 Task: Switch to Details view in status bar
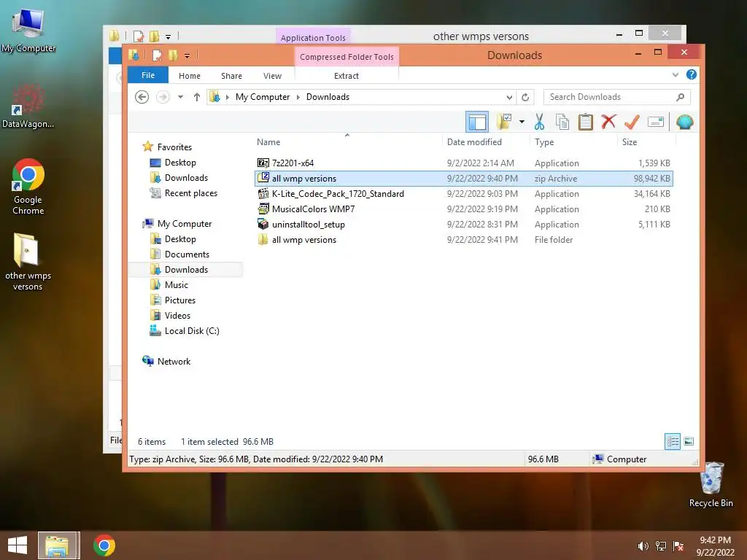672,441
